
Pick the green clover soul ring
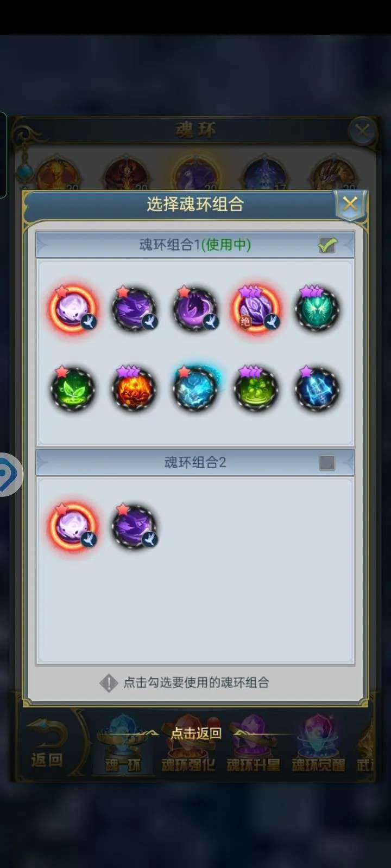[256, 389]
